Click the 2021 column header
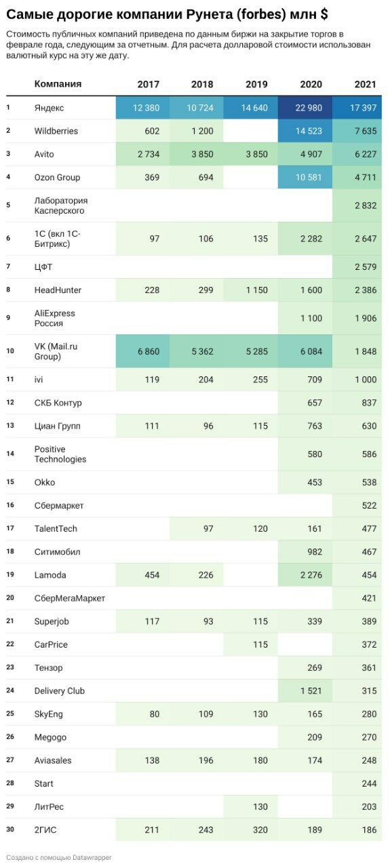 365,85
